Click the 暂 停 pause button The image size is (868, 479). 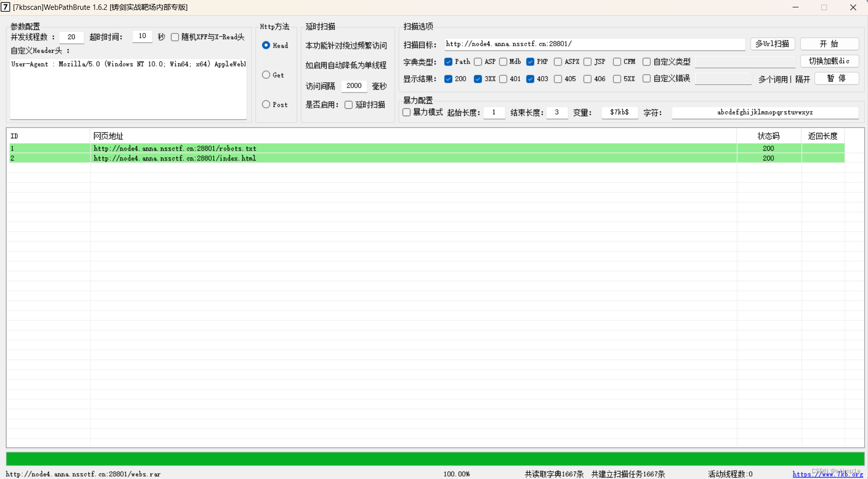pos(836,78)
